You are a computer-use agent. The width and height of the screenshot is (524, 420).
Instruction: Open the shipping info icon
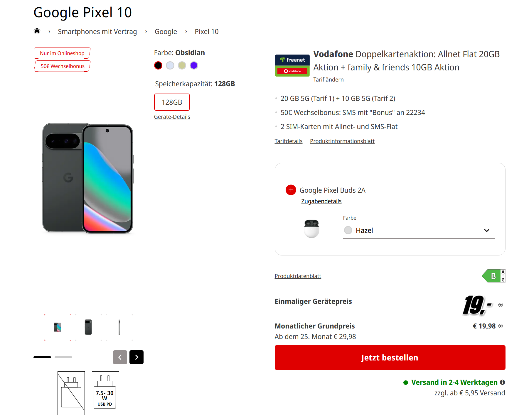click(503, 382)
